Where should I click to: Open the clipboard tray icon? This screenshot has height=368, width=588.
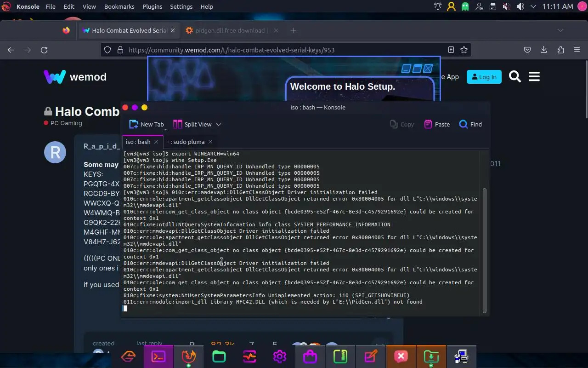click(493, 6)
